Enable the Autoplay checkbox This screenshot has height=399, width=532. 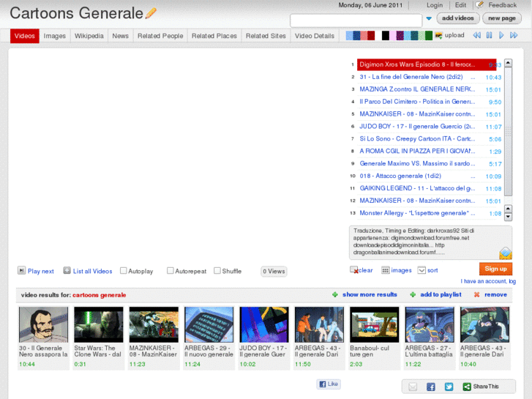point(124,271)
